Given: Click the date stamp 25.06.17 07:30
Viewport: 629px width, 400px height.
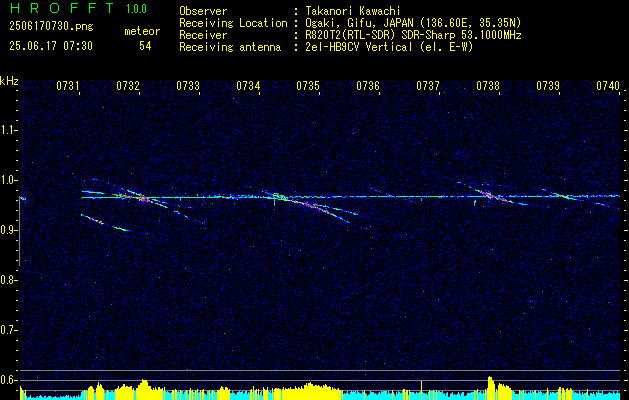Looking at the screenshot, I should pos(51,46).
